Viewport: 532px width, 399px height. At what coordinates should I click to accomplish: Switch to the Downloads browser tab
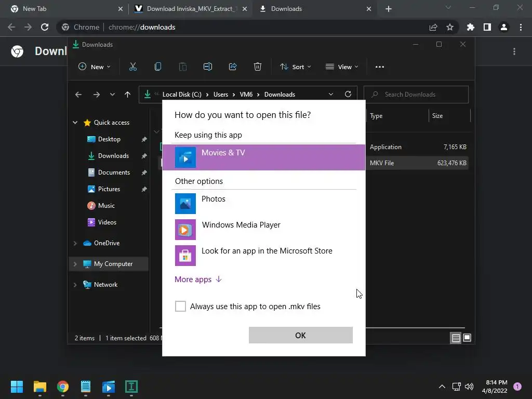pyautogui.click(x=315, y=9)
